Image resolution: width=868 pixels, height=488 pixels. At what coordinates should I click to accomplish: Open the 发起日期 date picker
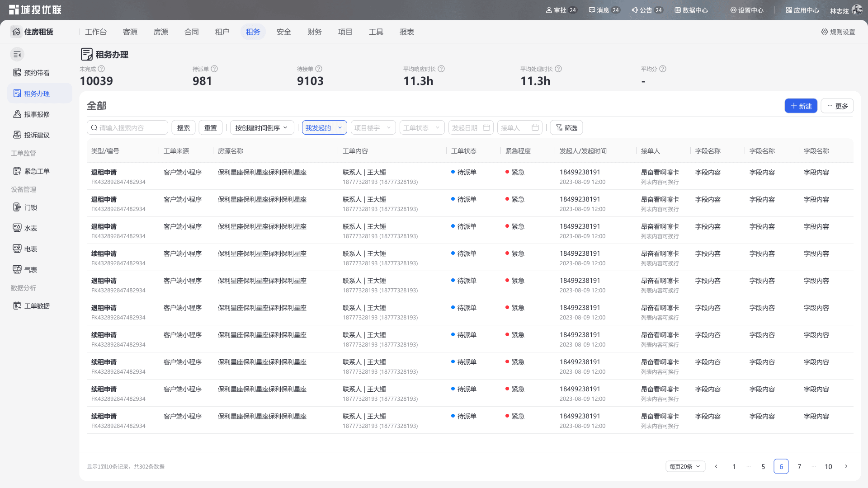pos(471,128)
